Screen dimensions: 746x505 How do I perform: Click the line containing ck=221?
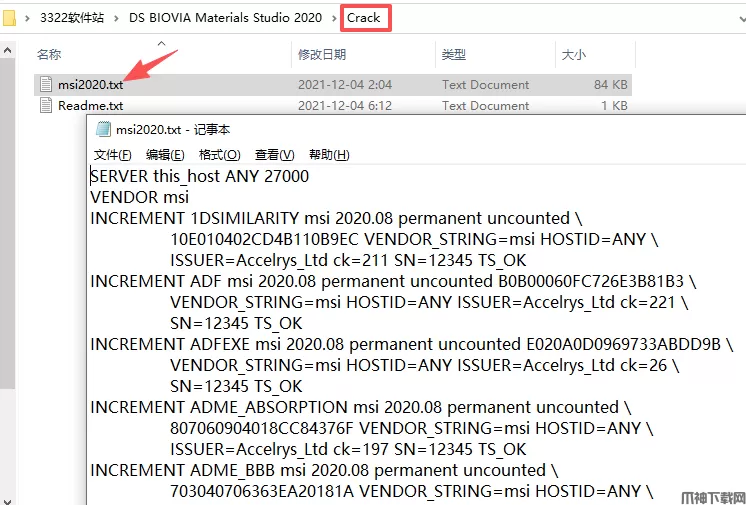(x=429, y=302)
